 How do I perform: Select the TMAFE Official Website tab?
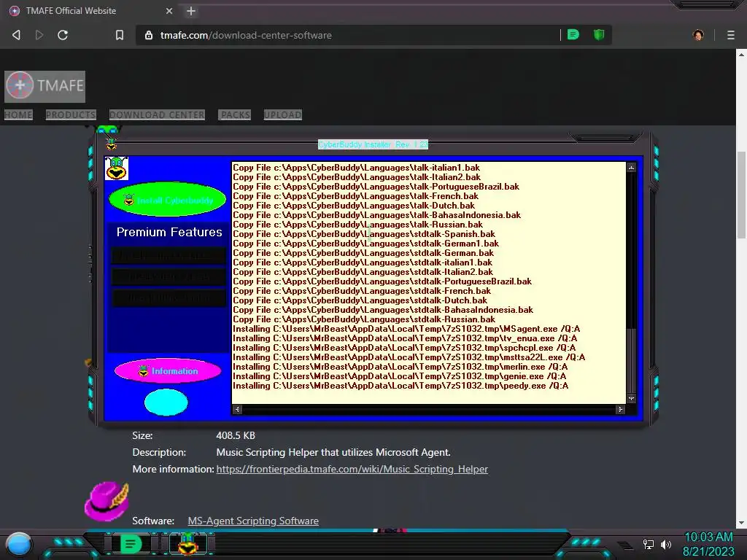click(x=91, y=10)
